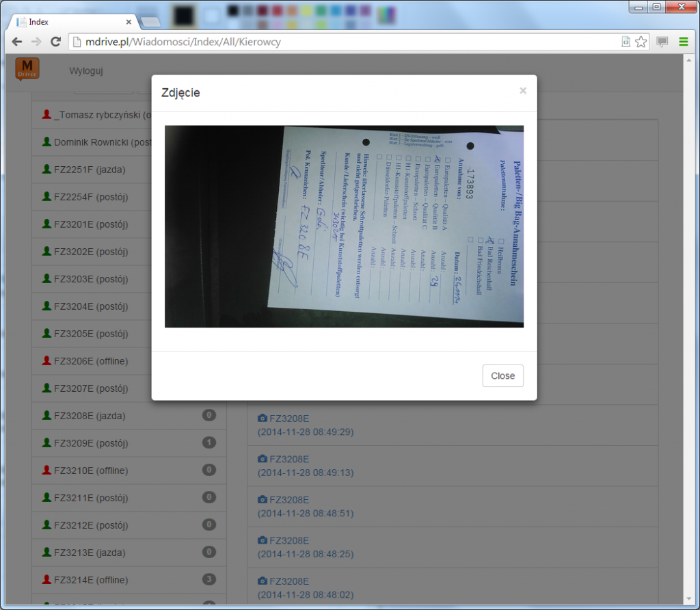Click the chat extension icon in toolbar
This screenshot has height=610, width=700.
point(662,42)
